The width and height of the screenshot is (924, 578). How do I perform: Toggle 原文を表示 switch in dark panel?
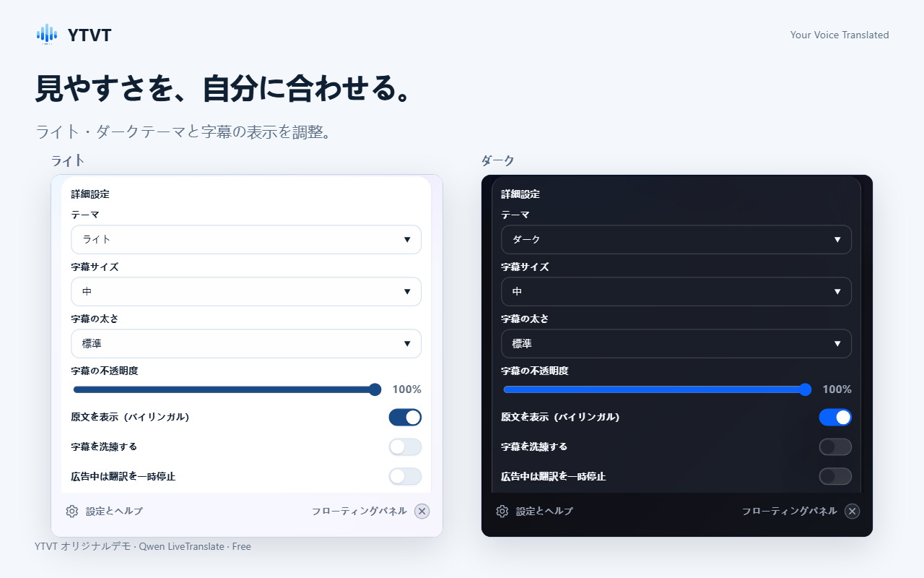click(835, 417)
